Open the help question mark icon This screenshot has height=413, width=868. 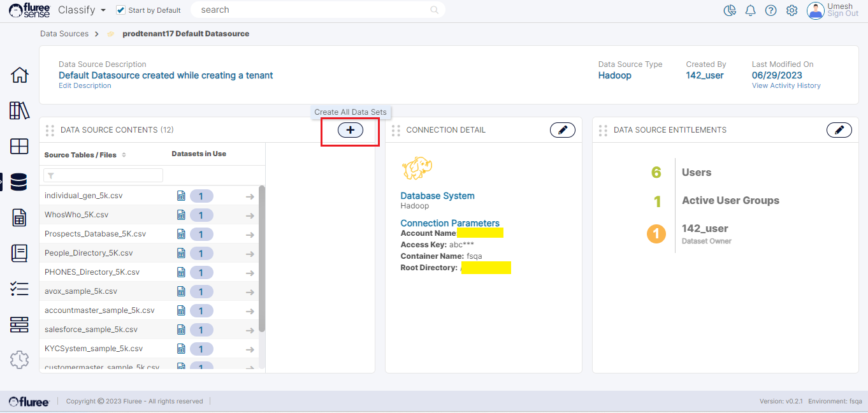point(770,10)
